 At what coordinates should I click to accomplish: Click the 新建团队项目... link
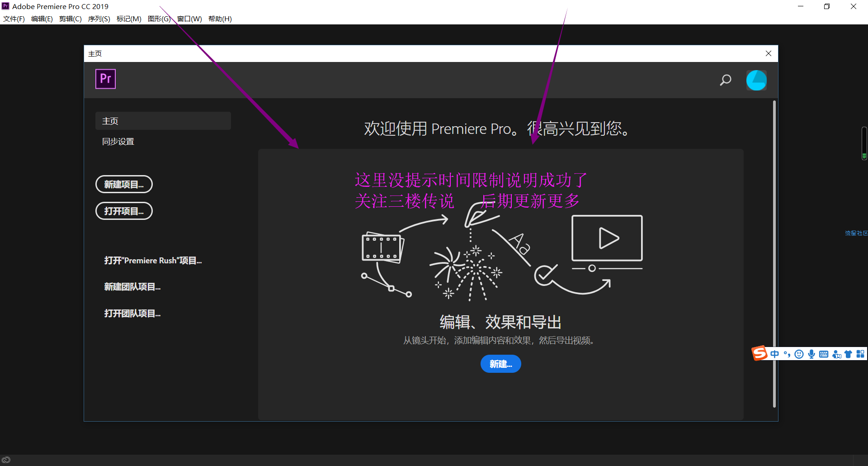[132, 287]
